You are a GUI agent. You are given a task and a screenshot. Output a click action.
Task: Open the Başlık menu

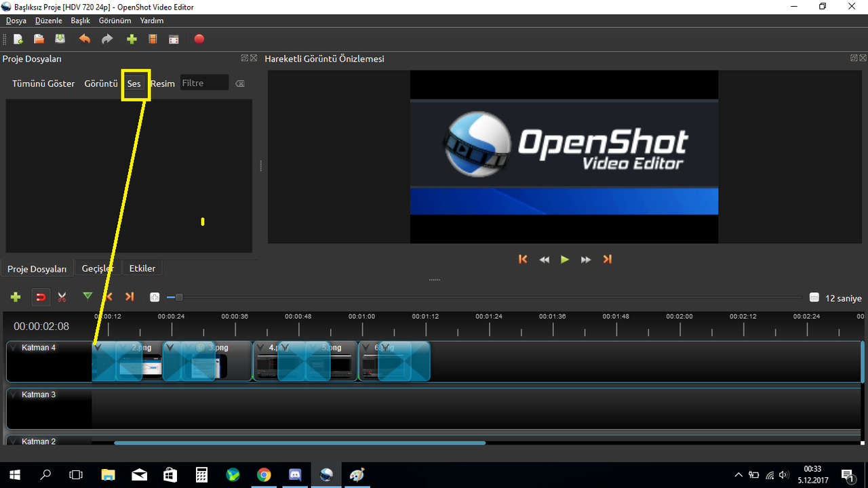81,21
